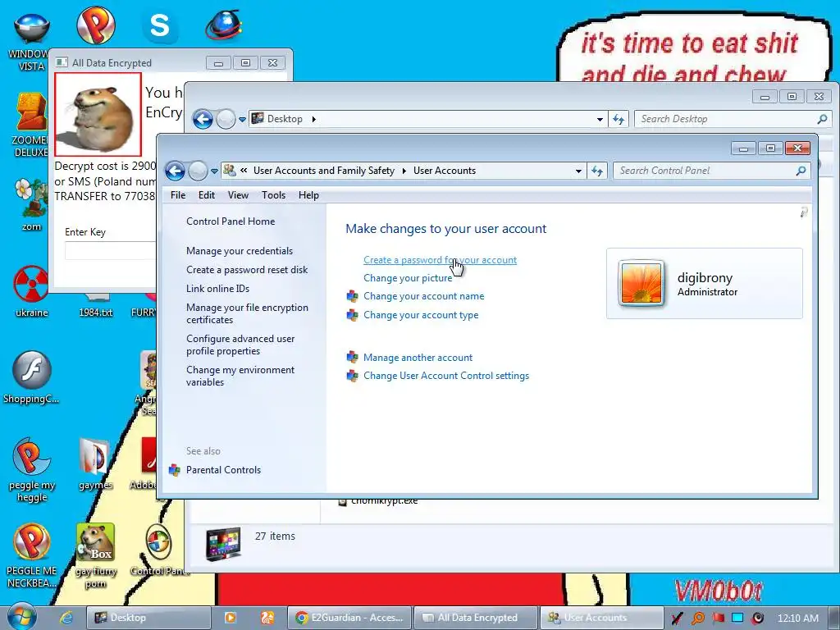Refresh the Desktop explorer window
Screen dimensions: 840x630
coord(619,119)
